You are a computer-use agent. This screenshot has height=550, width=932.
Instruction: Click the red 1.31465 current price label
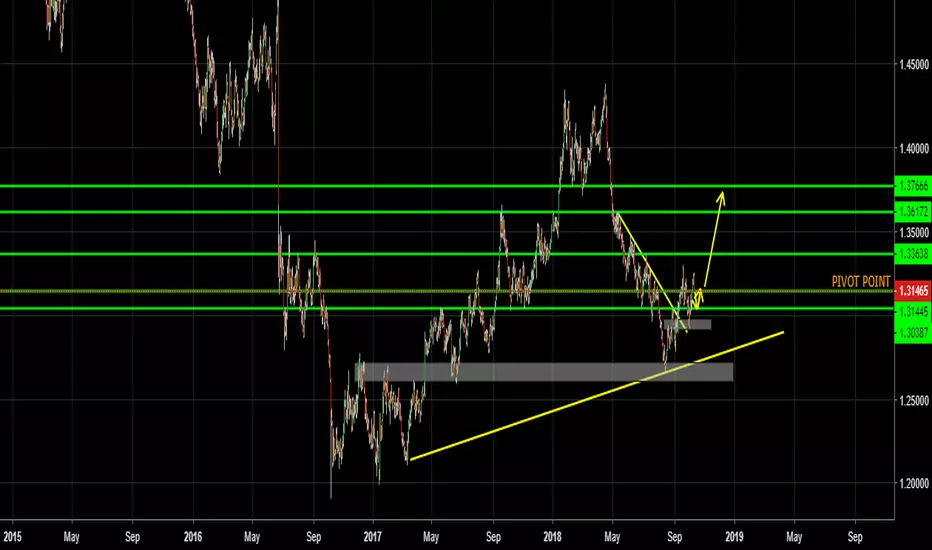(x=912, y=291)
